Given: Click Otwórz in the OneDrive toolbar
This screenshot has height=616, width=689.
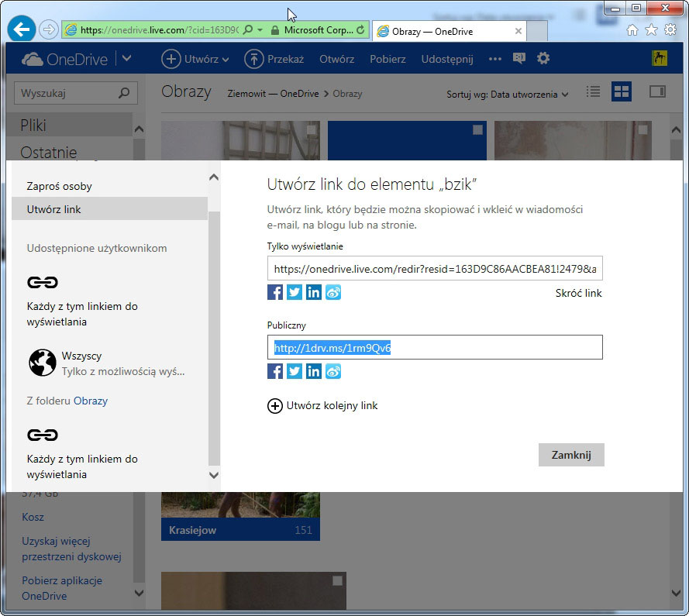Looking at the screenshot, I should click(336, 59).
